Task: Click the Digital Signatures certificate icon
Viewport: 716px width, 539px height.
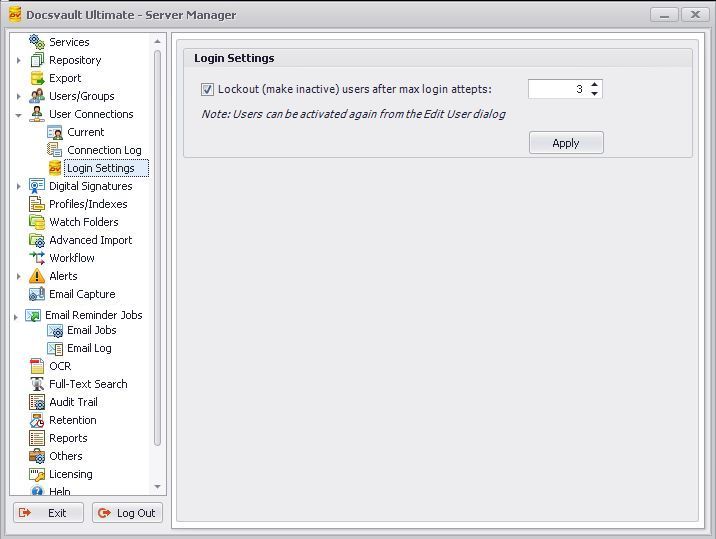Action: click(37, 186)
